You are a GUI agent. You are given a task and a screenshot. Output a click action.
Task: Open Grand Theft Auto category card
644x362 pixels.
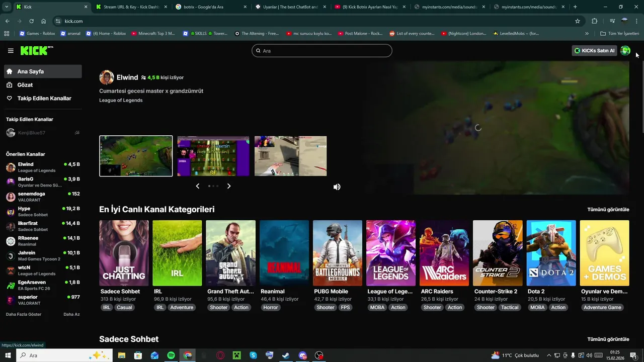(230, 253)
